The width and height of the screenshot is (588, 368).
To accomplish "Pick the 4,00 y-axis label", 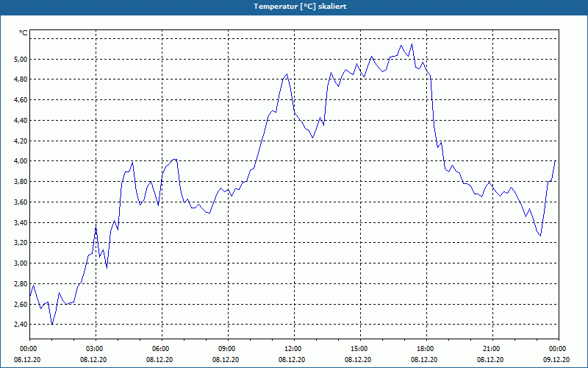I will (21, 160).
